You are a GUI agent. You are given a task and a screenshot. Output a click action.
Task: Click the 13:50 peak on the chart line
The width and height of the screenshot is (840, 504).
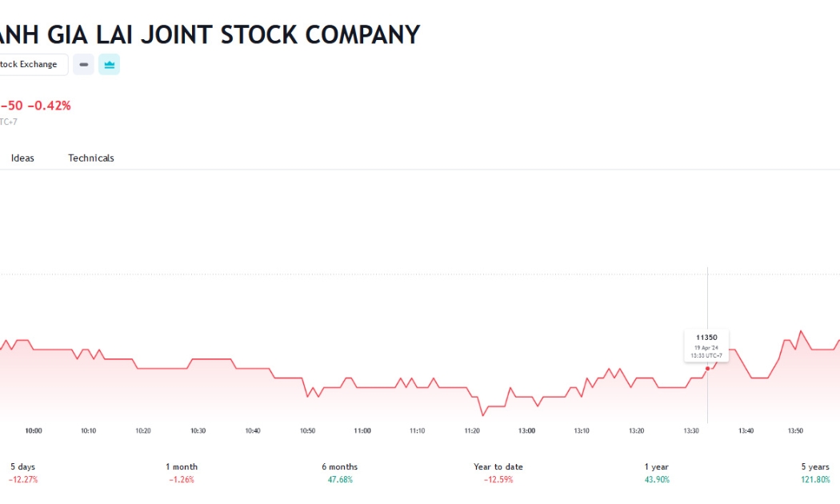click(802, 331)
